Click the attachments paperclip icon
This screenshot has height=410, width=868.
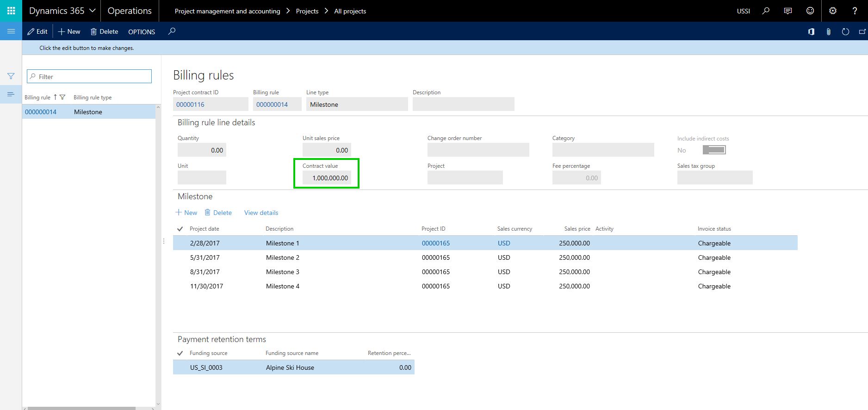coord(828,31)
